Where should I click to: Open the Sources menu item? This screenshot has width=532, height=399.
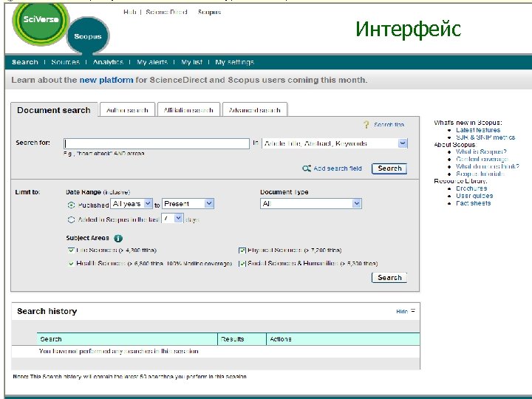pyautogui.click(x=66, y=62)
